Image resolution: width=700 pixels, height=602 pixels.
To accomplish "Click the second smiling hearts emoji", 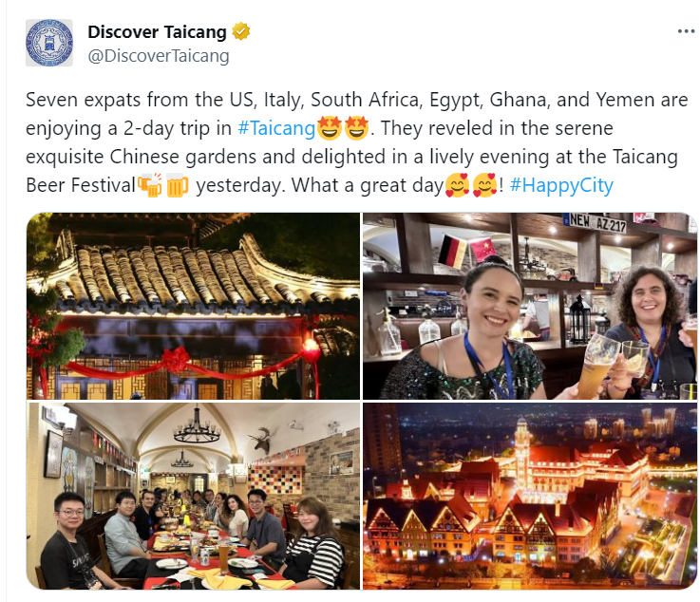I will click(484, 185).
